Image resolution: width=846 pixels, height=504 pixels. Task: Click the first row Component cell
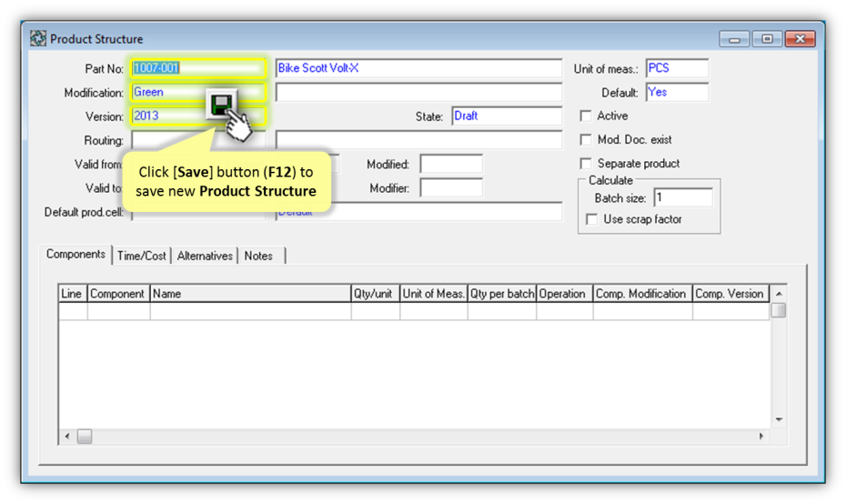118,311
